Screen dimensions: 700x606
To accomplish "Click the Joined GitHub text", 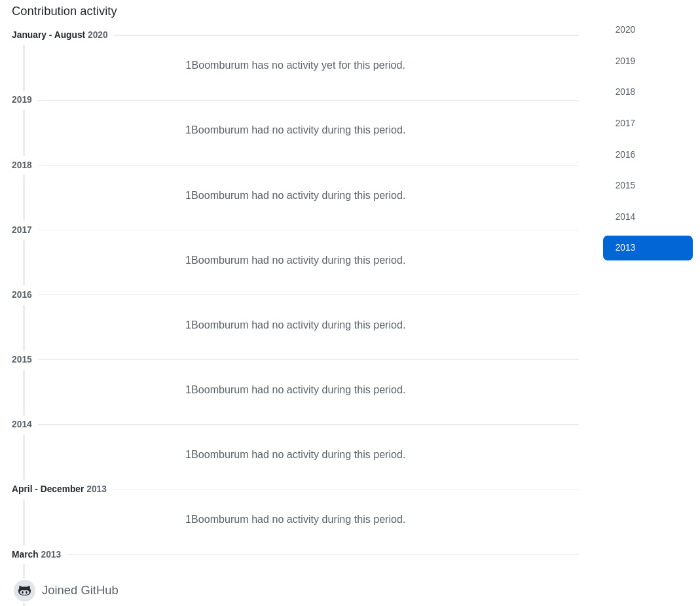I will [81, 590].
